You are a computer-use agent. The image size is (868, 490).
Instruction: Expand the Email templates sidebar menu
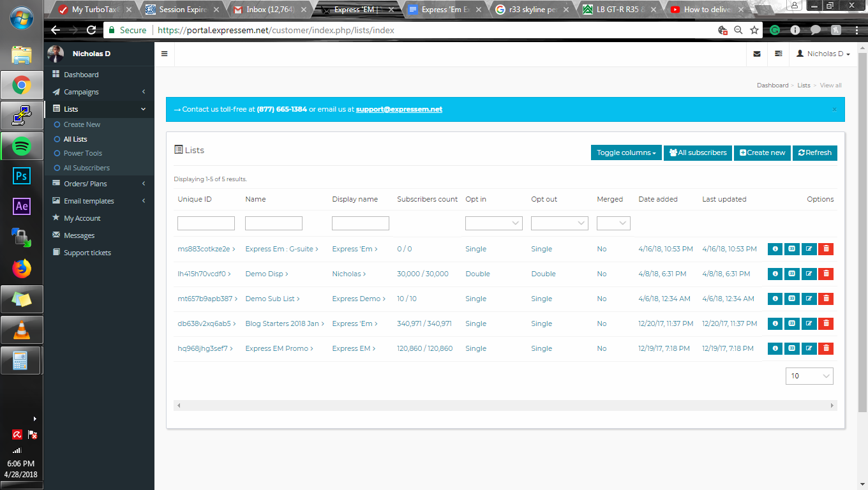click(x=99, y=201)
